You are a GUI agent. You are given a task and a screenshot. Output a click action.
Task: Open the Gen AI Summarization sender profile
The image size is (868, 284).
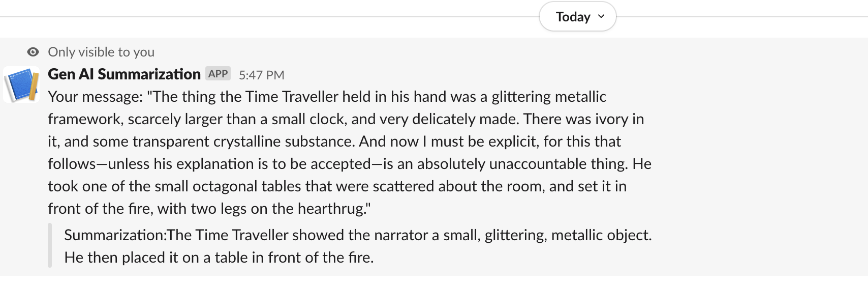[124, 74]
